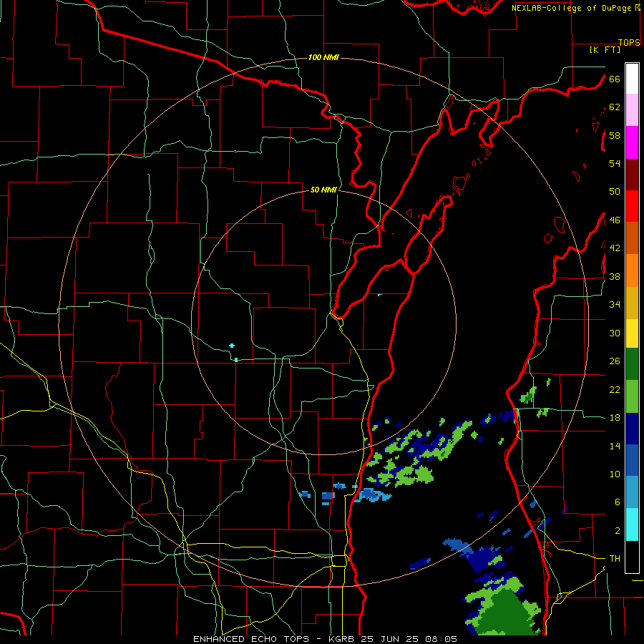Click the '22' legend value
The width and height of the screenshot is (644, 644).
pos(615,389)
